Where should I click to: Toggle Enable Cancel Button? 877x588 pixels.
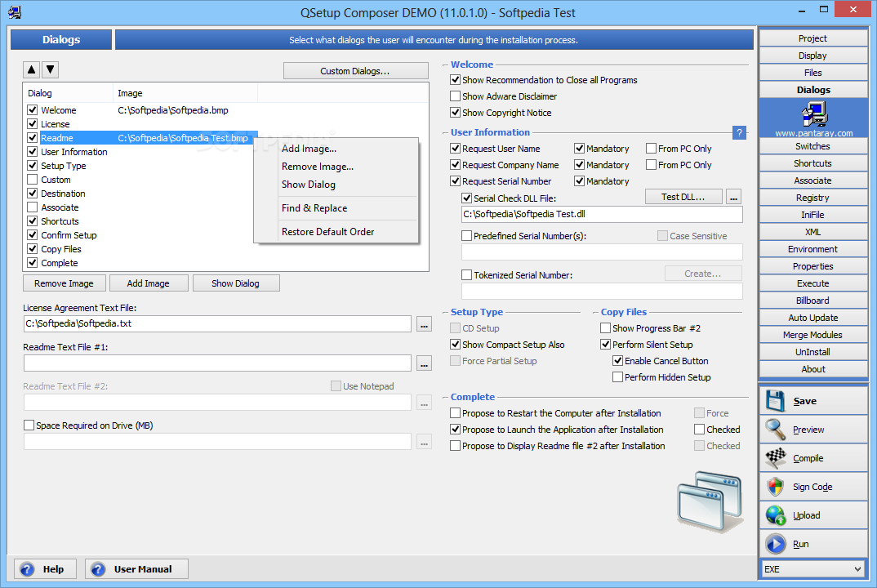coord(617,361)
